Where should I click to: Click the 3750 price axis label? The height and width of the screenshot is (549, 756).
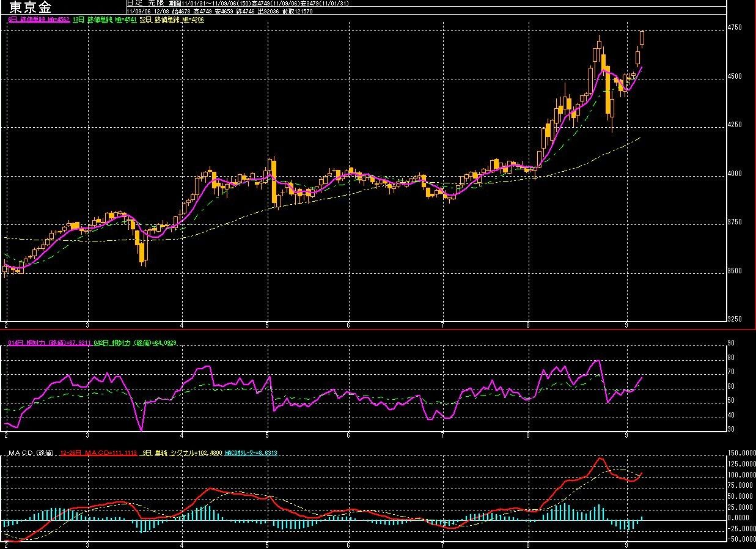(735, 222)
